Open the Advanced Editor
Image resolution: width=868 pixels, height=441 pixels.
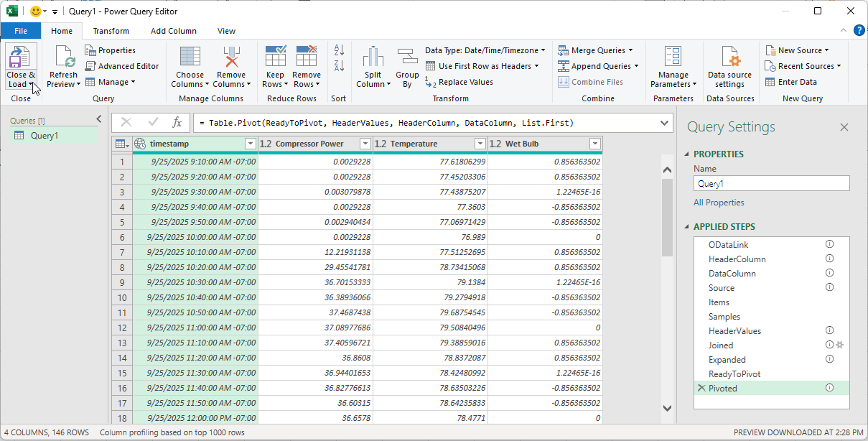(121, 66)
